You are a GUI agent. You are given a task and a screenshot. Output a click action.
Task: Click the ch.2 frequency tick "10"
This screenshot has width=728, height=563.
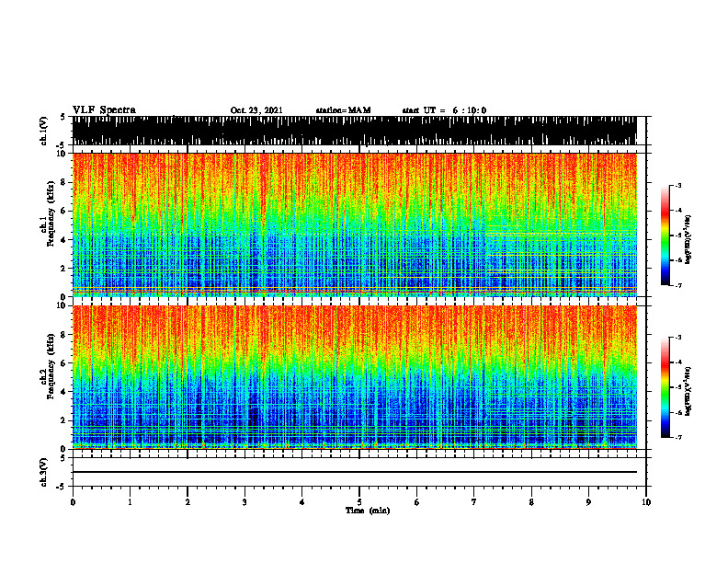point(62,305)
